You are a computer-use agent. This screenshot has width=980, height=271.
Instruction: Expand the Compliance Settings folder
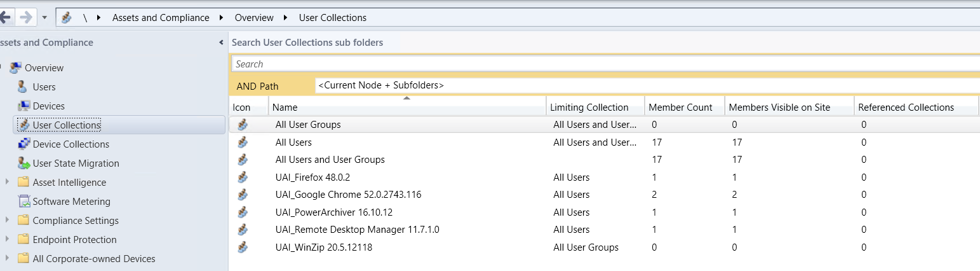tap(8, 221)
